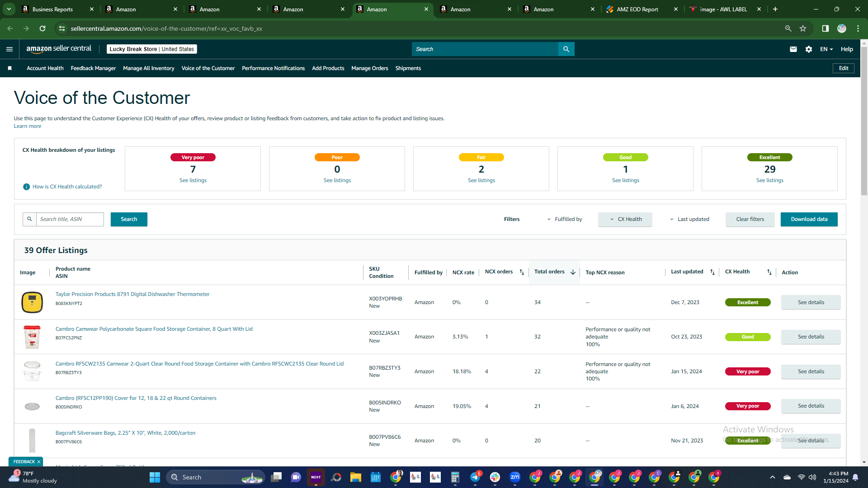Image resolution: width=868 pixels, height=488 pixels.
Task: Show hidden system tray icons
Action: (773, 477)
